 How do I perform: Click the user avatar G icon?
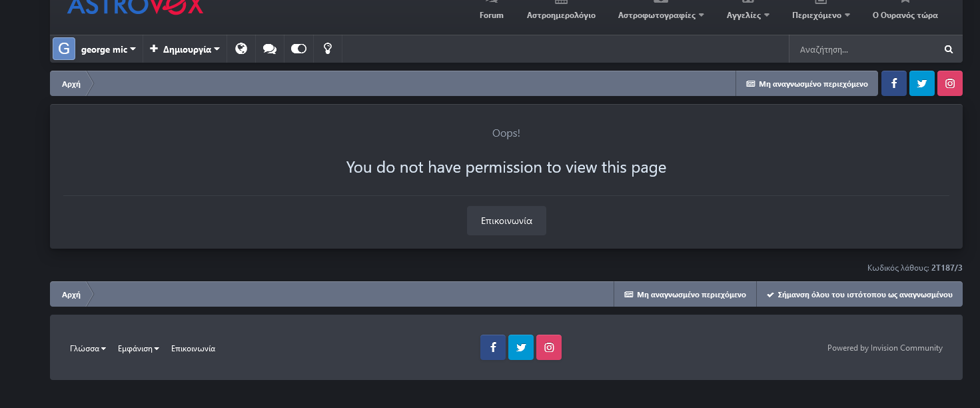[64, 49]
